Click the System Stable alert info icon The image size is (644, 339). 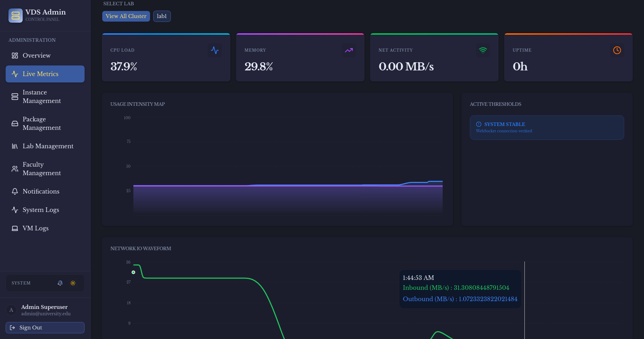[x=479, y=124]
